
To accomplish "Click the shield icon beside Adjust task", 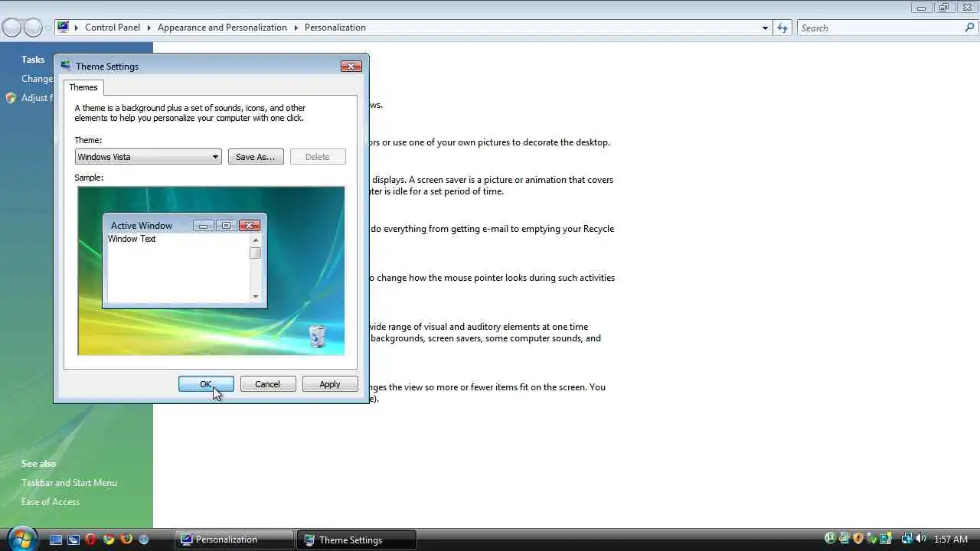I will coord(11,98).
